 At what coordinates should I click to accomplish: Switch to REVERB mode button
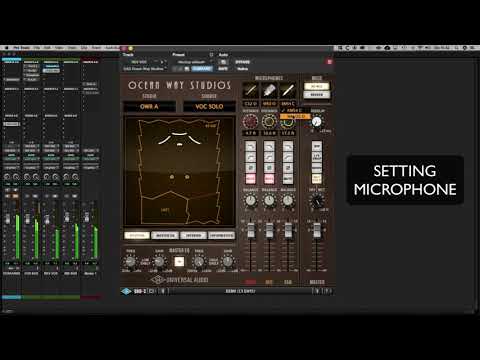point(316,95)
